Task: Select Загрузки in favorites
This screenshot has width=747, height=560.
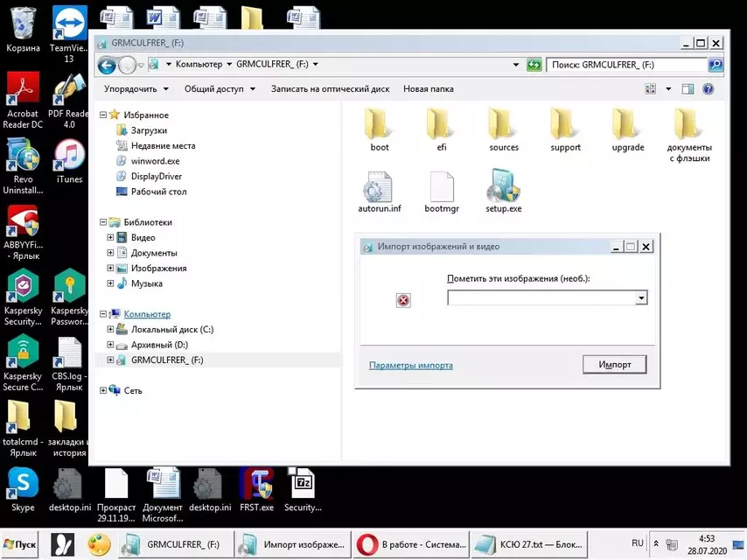Action: click(x=142, y=130)
